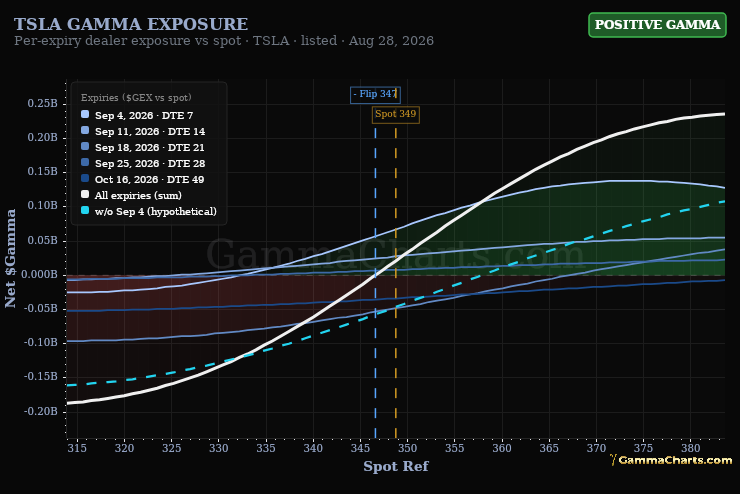Toggle the 'Sep 4, 2026 · DTE 7' legend entry
The height and width of the screenshot is (494, 740).
(144, 116)
